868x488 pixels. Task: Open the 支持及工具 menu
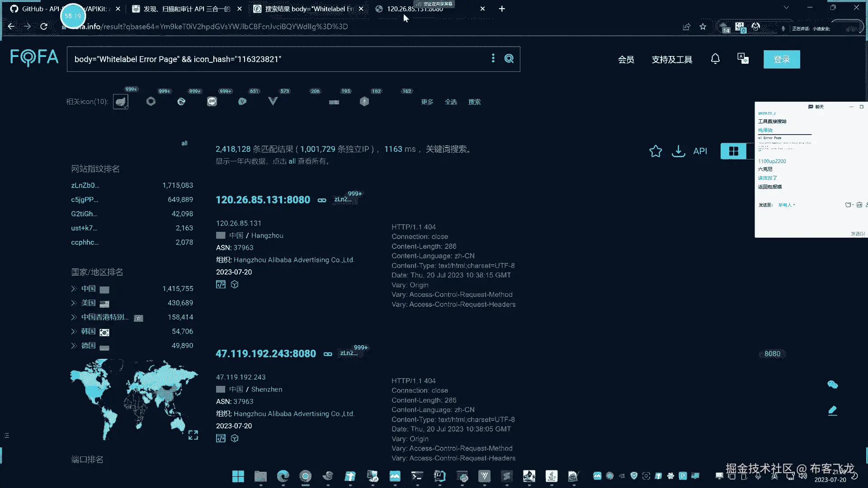click(x=672, y=60)
